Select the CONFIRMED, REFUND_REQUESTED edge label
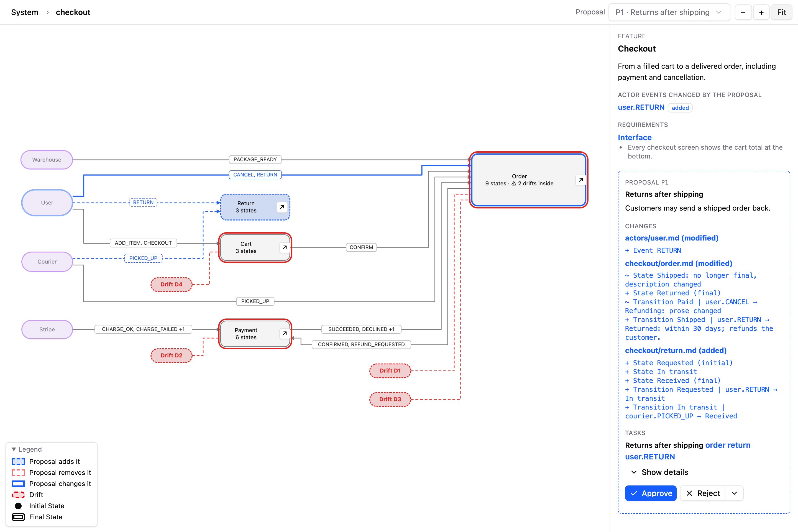Image resolution: width=798 pixels, height=532 pixels. 361,344
